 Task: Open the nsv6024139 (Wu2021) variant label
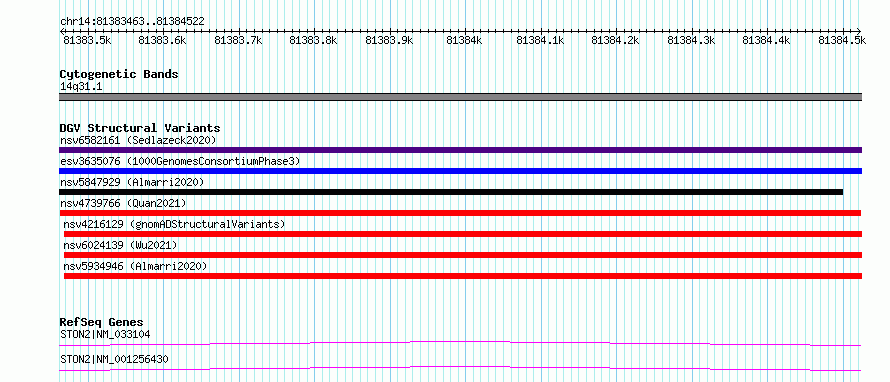point(120,245)
